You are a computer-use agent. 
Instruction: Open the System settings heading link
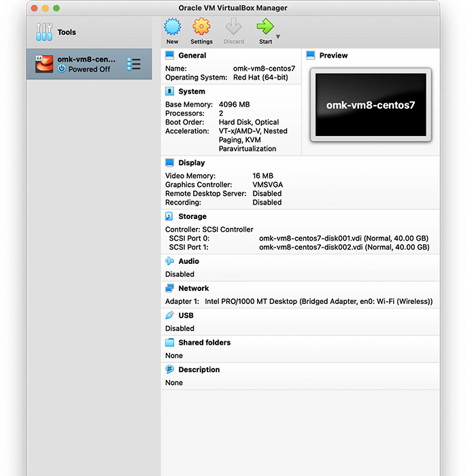pos(192,91)
